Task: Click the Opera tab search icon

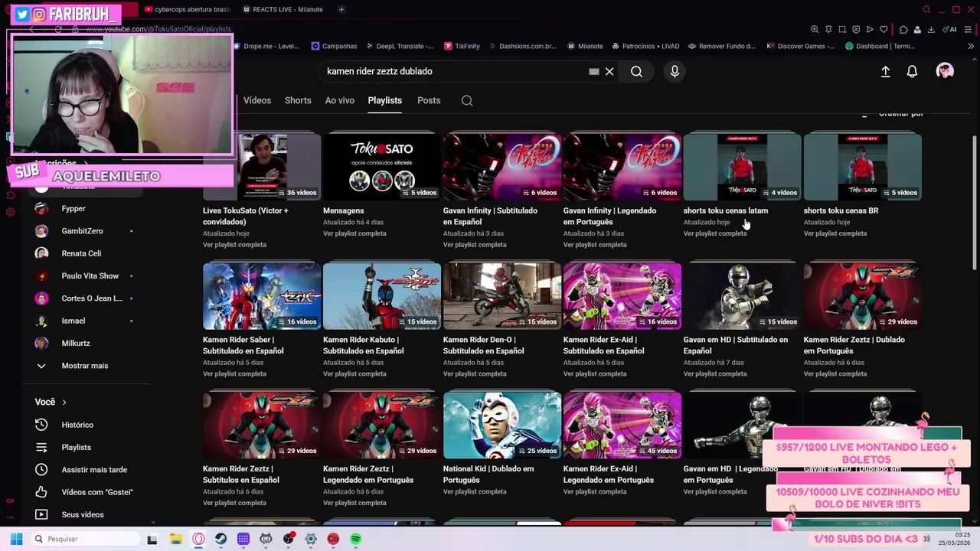Action: pyautogui.click(x=926, y=9)
